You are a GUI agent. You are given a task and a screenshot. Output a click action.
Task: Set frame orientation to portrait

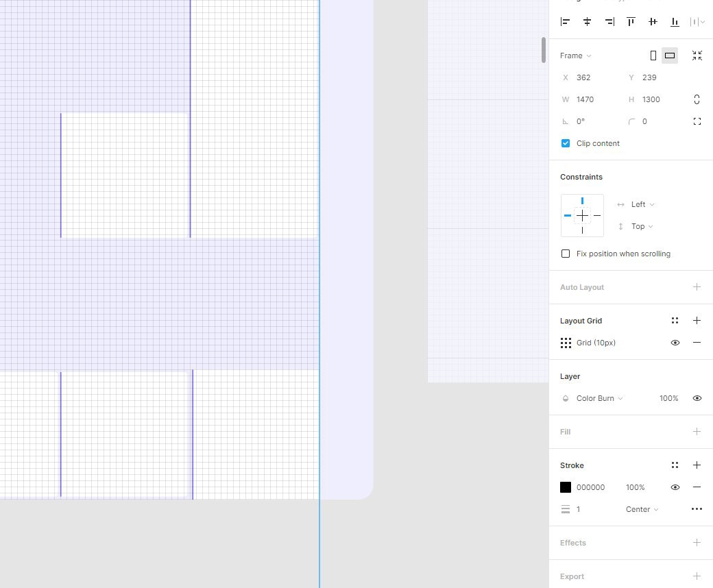point(653,56)
